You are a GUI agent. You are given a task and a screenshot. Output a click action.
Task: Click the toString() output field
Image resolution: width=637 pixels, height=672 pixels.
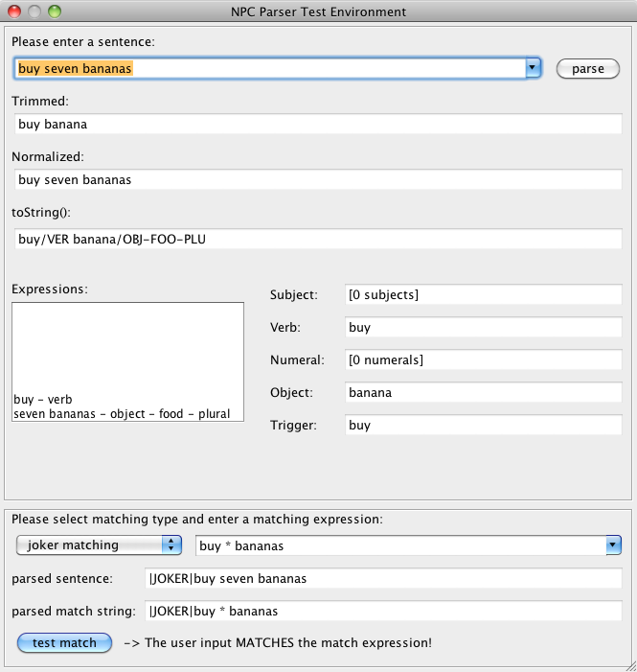pyautogui.click(x=318, y=240)
